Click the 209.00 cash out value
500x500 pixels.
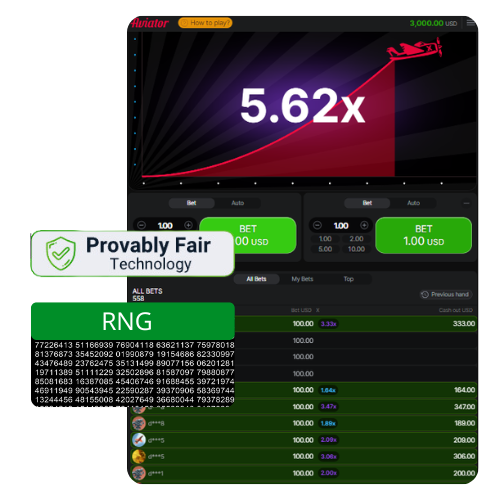tap(464, 440)
